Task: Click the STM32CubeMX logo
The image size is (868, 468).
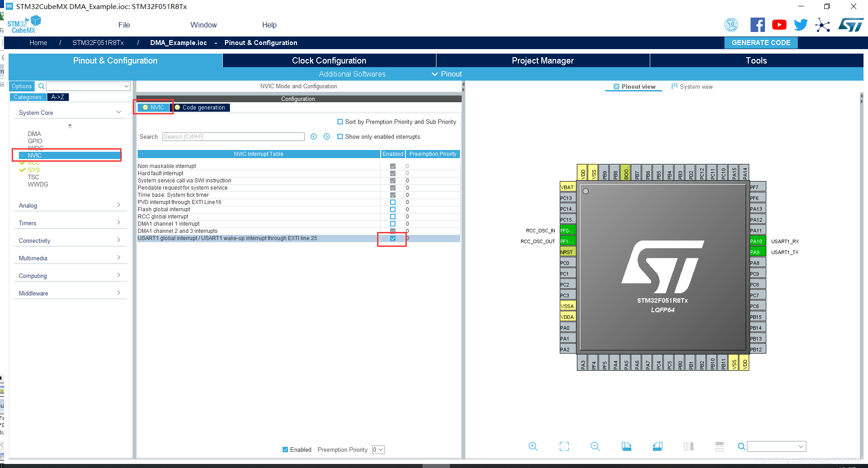Action: (24, 24)
